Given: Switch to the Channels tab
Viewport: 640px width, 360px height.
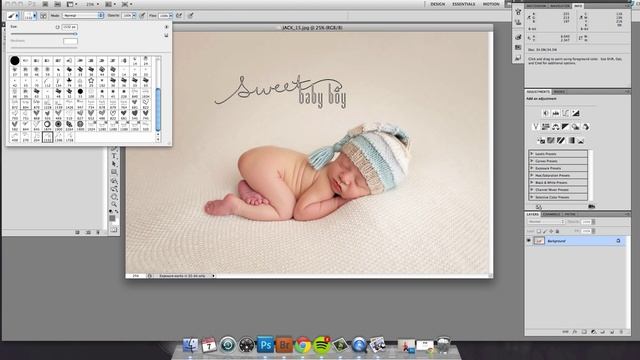Looking at the screenshot, I should [551, 214].
